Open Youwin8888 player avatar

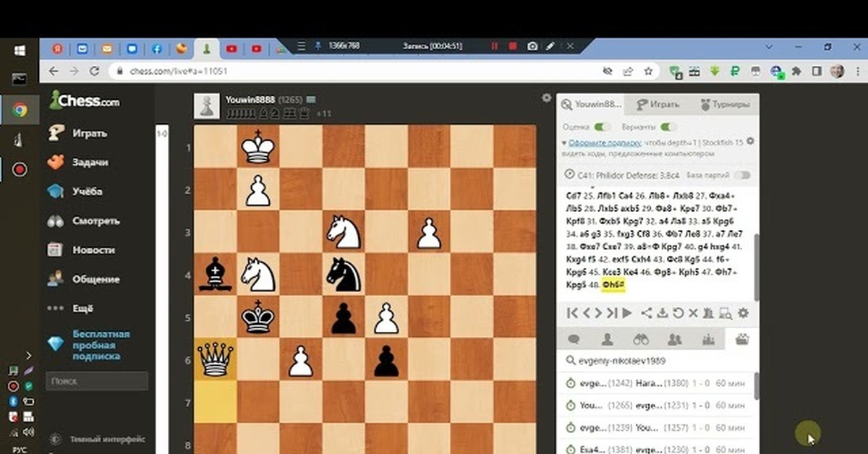pyautogui.click(x=207, y=106)
